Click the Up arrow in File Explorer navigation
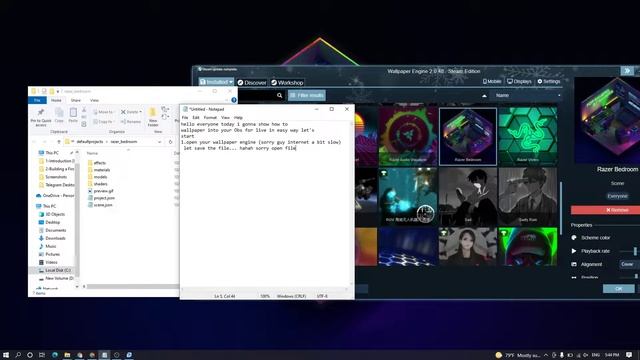 [x=59, y=142]
